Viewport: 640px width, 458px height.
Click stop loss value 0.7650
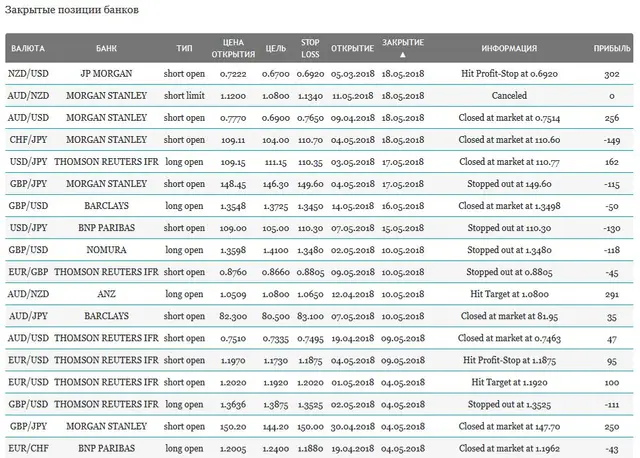[310, 118]
